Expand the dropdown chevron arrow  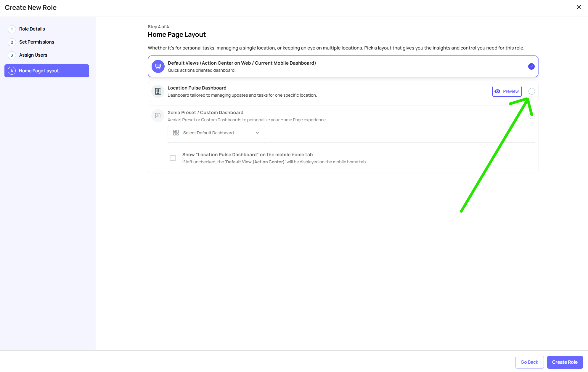(257, 133)
